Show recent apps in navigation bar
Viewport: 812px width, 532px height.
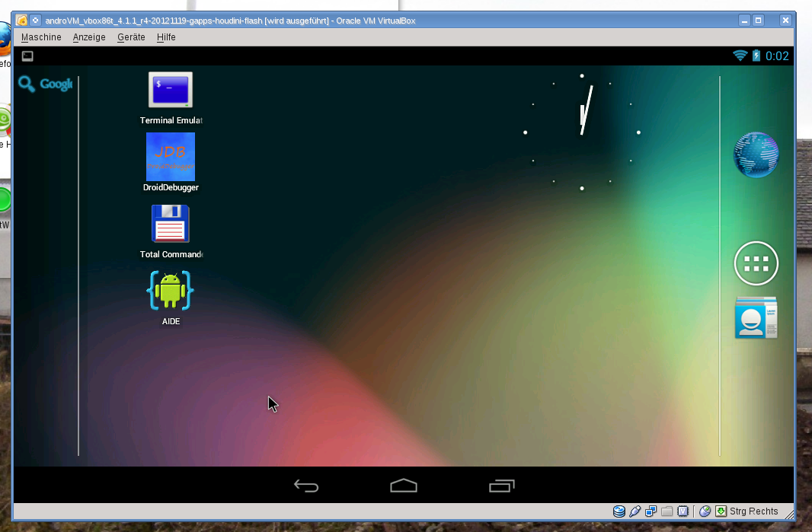point(501,486)
